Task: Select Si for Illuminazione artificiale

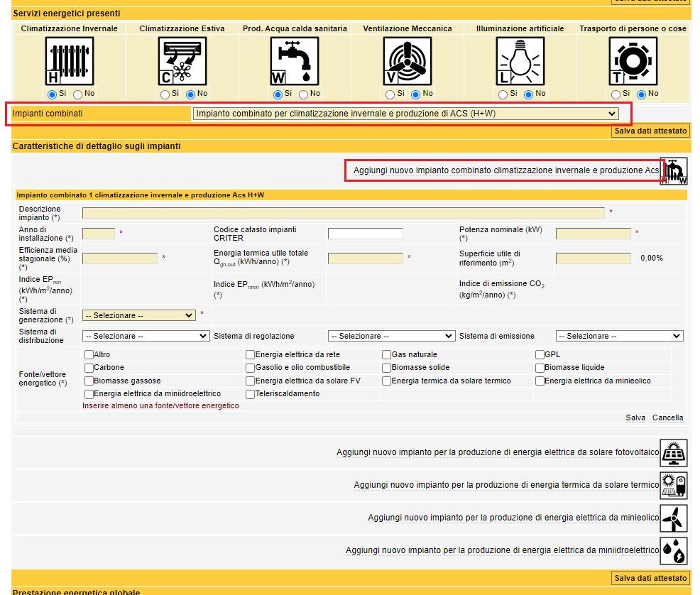Action: pos(503,94)
